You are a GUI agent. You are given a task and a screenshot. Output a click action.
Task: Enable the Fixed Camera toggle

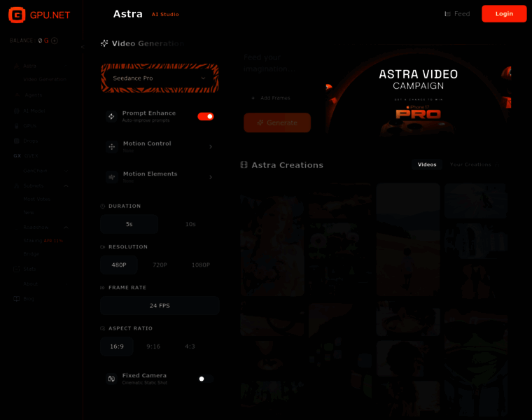click(205, 379)
